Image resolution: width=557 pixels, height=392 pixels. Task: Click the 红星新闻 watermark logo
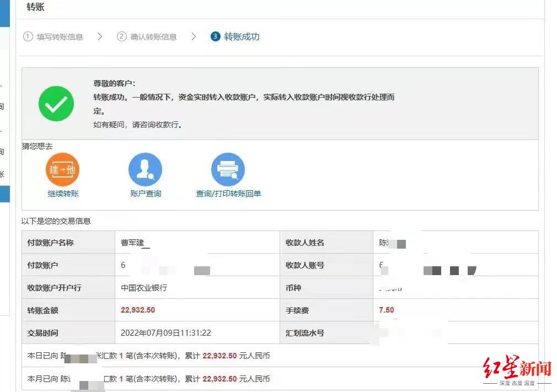[517, 370]
